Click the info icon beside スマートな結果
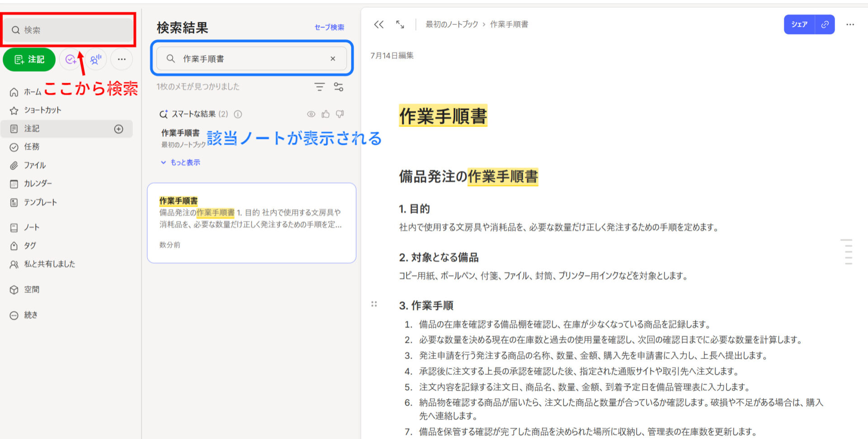This screenshot has width=868, height=439. pyautogui.click(x=238, y=114)
